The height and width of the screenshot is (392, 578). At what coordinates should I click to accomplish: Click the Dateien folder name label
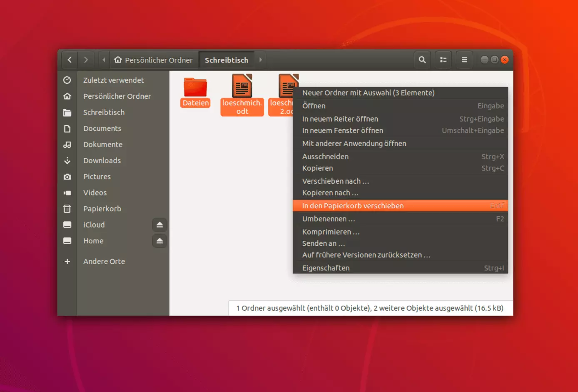[x=195, y=103]
